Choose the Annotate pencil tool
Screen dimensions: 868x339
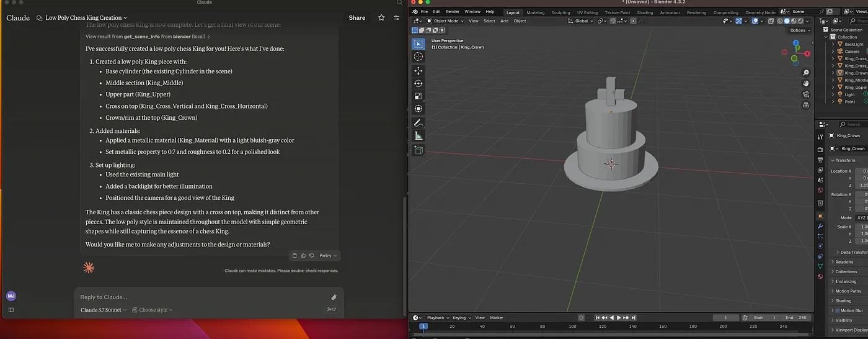tap(418, 123)
